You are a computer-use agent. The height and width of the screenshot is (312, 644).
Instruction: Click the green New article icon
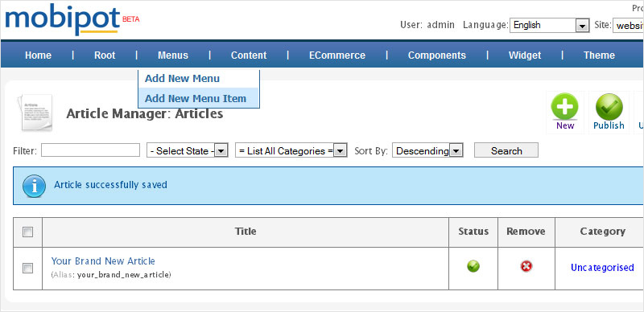(x=565, y=106)
